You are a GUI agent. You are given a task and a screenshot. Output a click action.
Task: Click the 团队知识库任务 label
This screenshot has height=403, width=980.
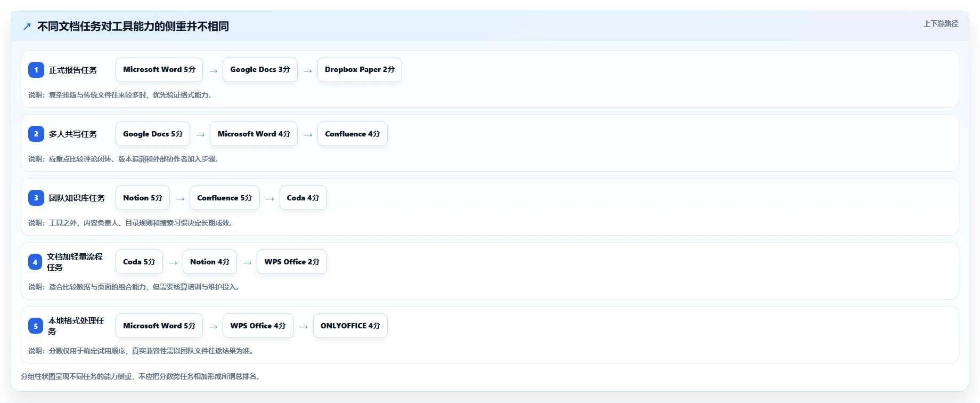pyautogui.click(x=77, y=198)
